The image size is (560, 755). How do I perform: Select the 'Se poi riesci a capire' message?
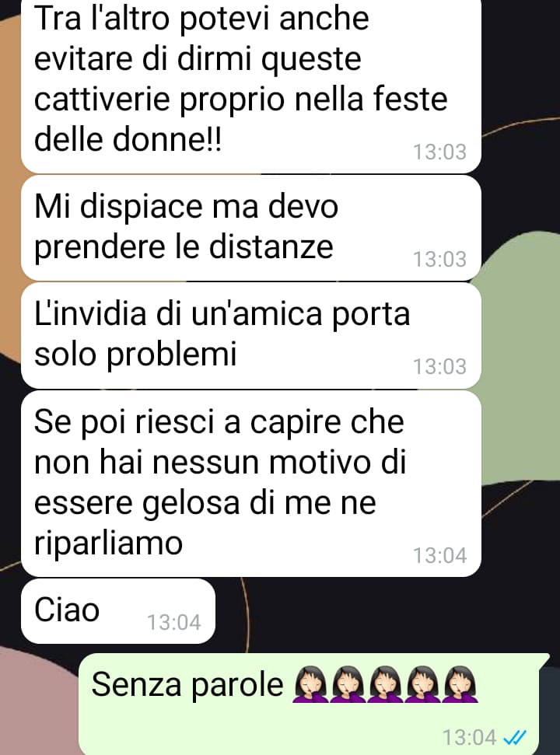[x=251, y=484]
